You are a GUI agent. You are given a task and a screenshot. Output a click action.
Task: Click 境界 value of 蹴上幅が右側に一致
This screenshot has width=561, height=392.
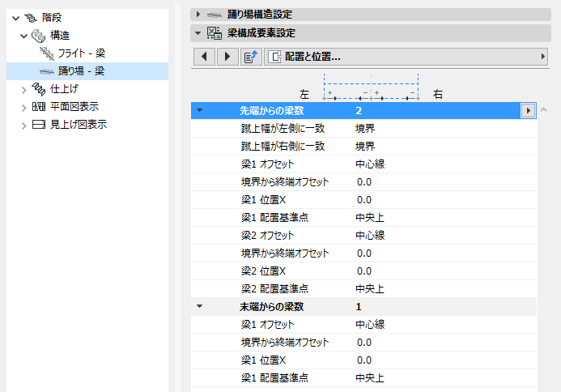click(365, 146)
